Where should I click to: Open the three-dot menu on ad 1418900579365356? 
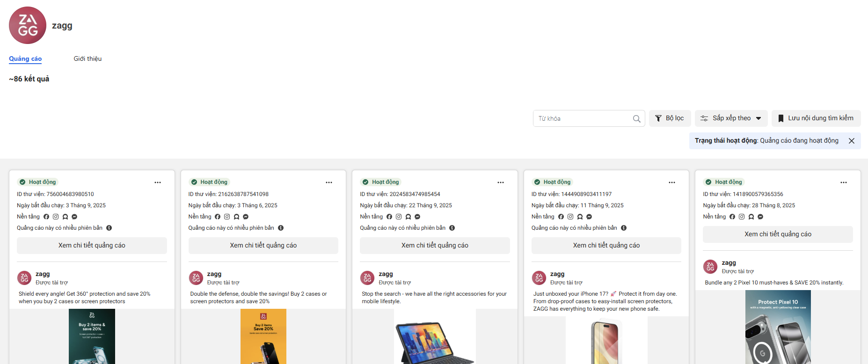(844, 182)
